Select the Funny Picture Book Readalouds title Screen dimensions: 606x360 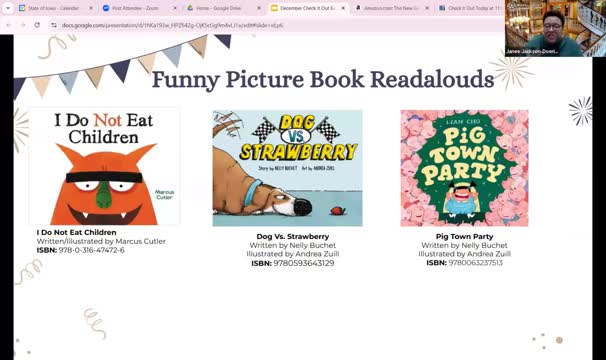click(x=323, y=80)
